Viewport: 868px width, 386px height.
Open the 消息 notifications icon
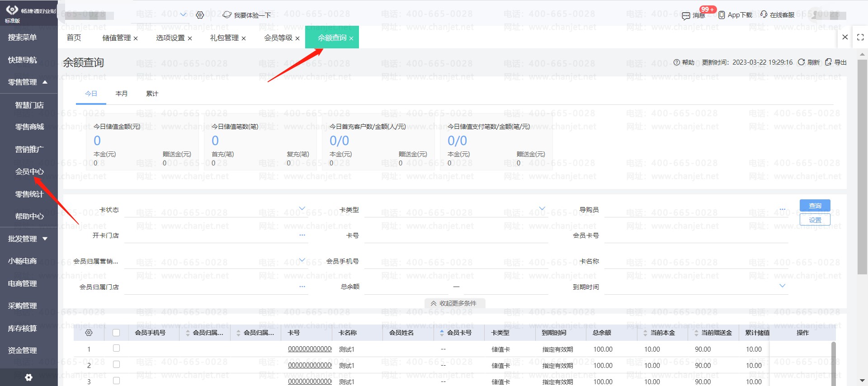(x=686, y=15)
